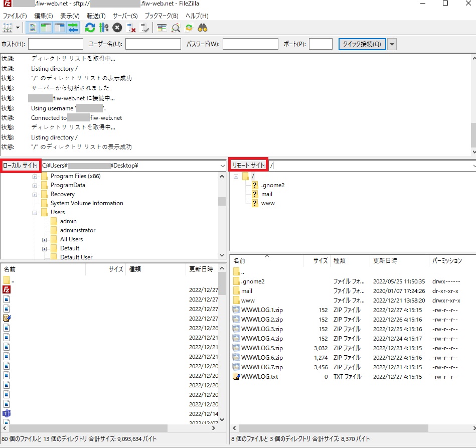Expand the ProgramData folder node
This screenshot has width=476, height=448.
pyautogui.click(x=35, y=186)
